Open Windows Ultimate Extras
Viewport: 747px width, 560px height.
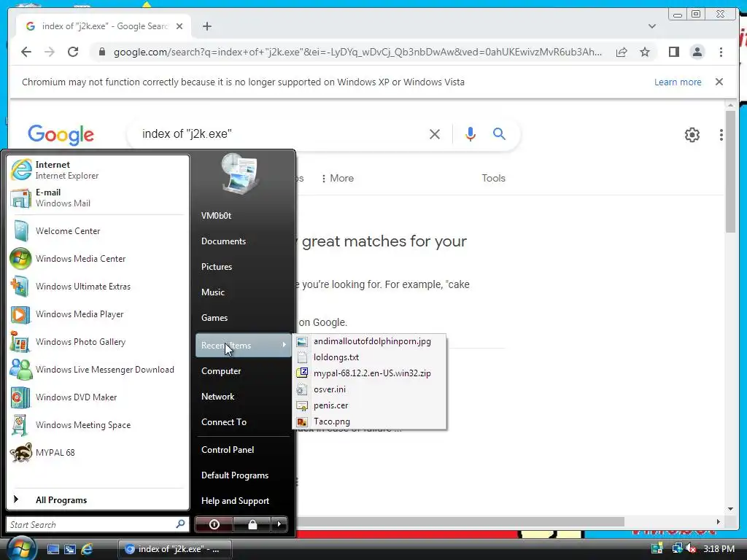[98, 286]
